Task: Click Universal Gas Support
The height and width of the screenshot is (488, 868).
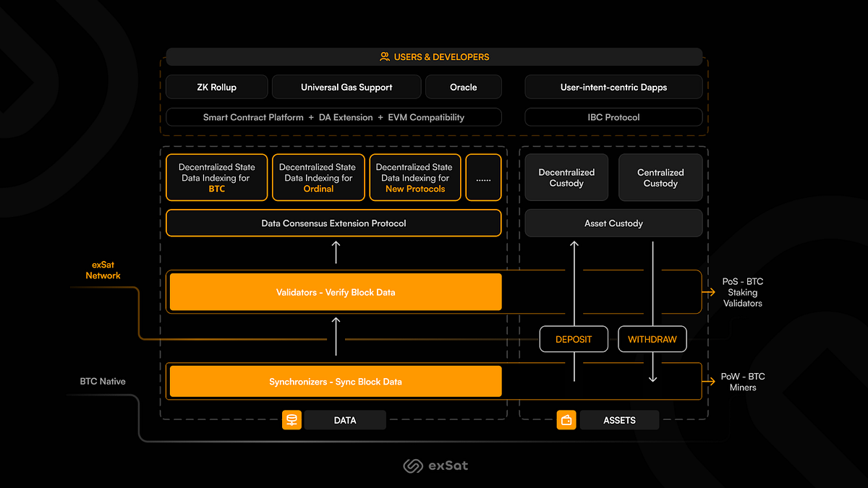Action: (346, 86)
